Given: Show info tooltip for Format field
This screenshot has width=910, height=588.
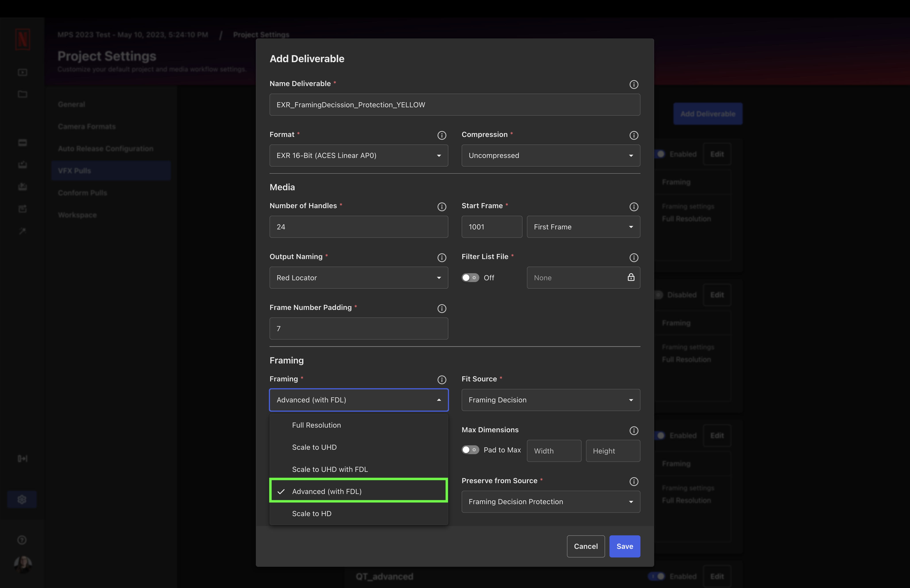Looking at the screenshot, I should coord(442,135).
